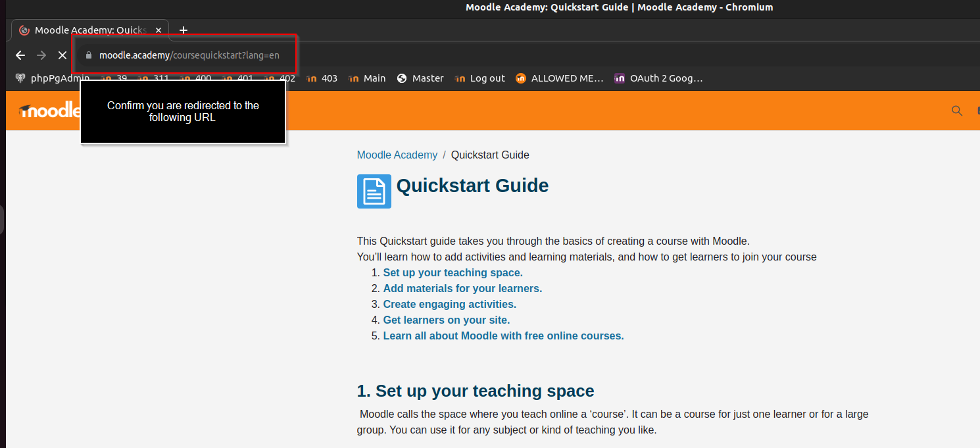980x448 pixels.
Task: Open 'Set up your teaching space.' link
Action: pos(453,272)
